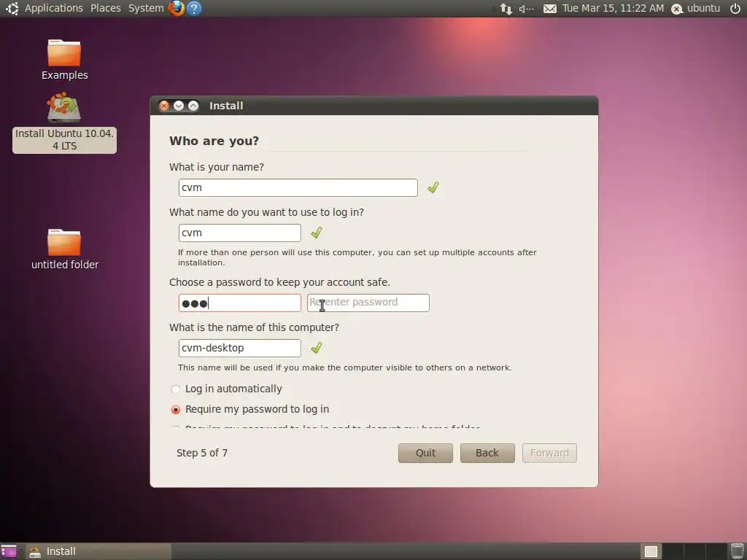Screen dimensions: 747x560
Task: Focus the What is your name field
Action: [x=298, y=187]
